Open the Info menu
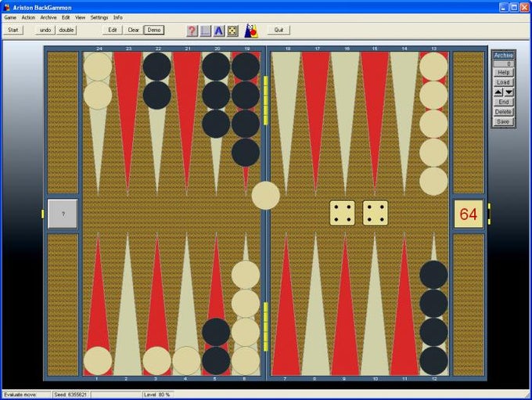This screenshot has height=400, width=532. 117,17
